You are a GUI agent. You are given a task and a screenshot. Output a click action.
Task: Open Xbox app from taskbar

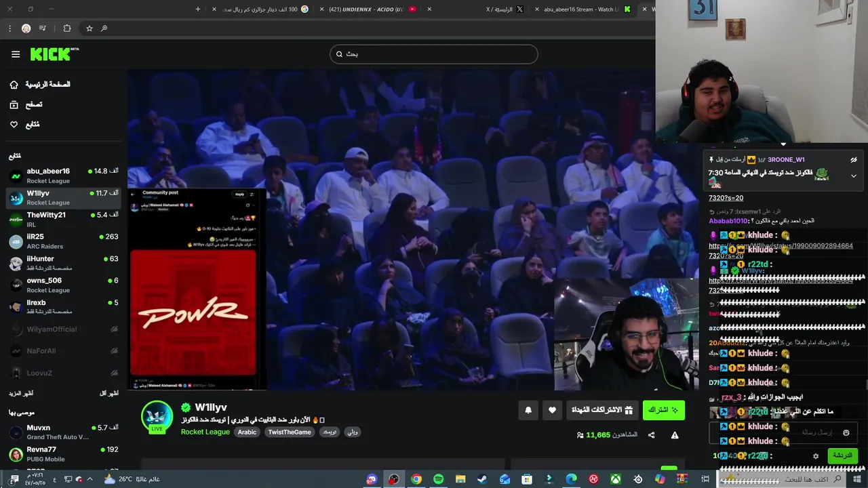(615, 479)
